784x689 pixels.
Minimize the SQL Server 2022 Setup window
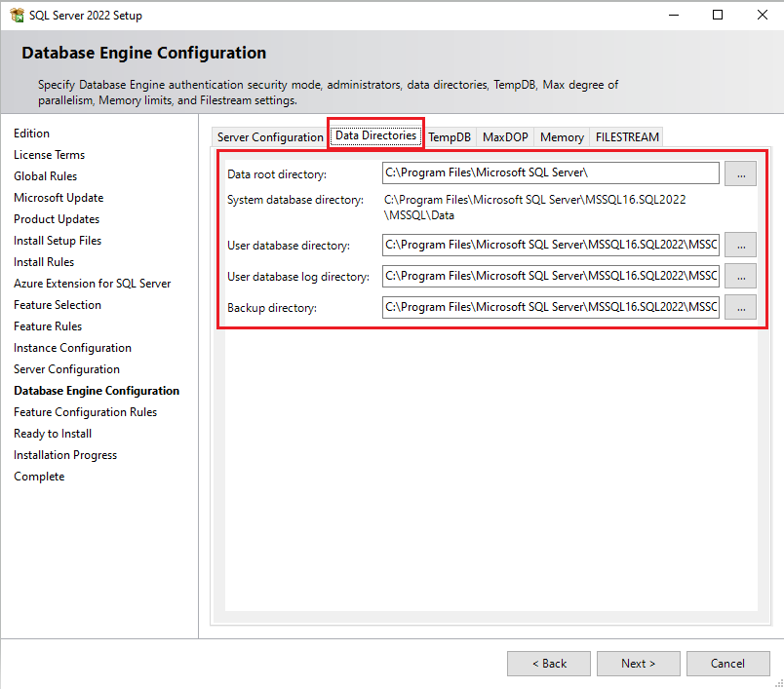pos(674,15)
